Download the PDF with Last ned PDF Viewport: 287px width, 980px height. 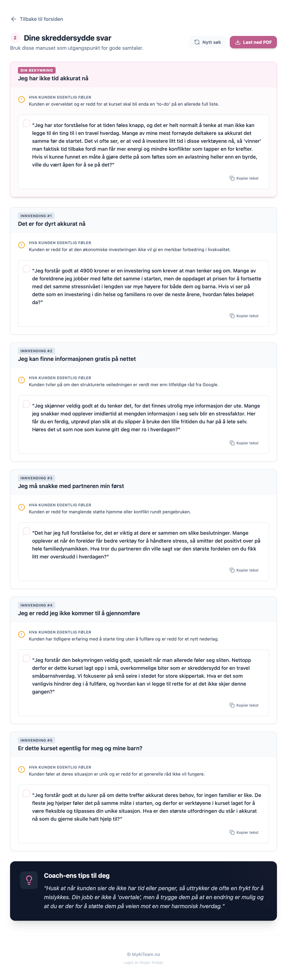coord(253,42)
